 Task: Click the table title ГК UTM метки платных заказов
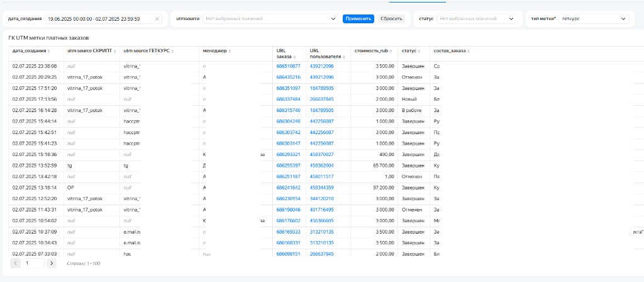(x=48, y=38)
